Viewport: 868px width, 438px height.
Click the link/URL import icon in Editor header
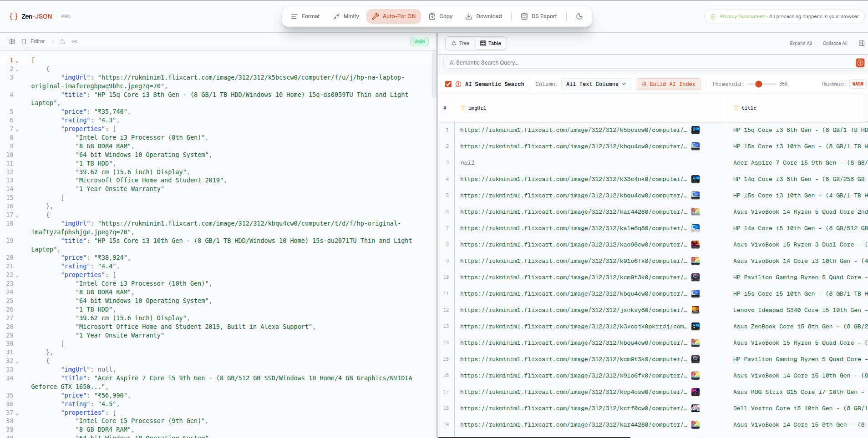[x=74, y=41]
